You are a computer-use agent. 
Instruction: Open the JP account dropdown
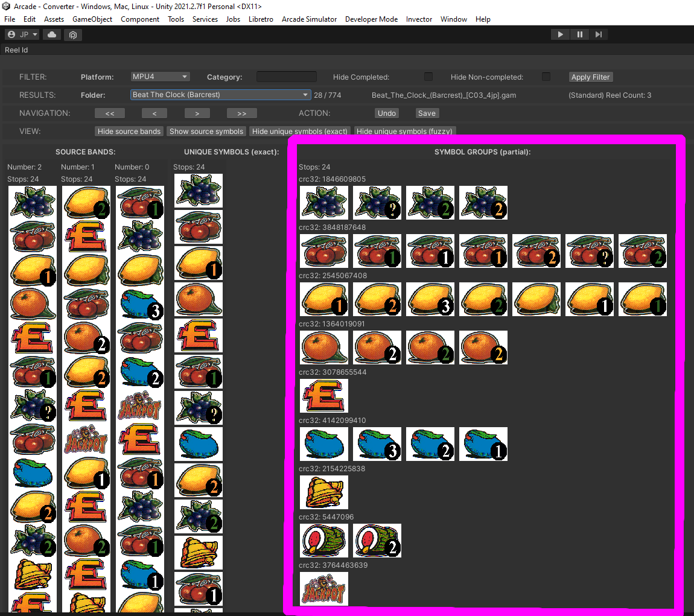point(22,35)
